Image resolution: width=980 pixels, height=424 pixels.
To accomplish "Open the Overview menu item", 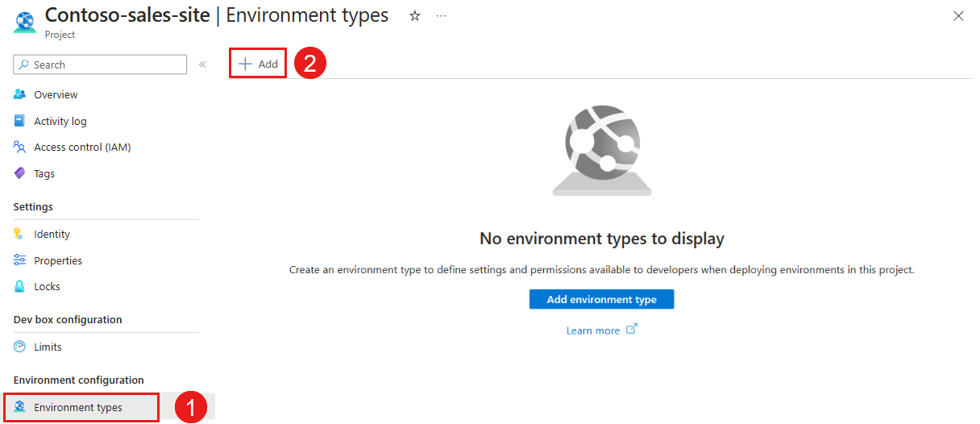I will (x=56, y=94).
